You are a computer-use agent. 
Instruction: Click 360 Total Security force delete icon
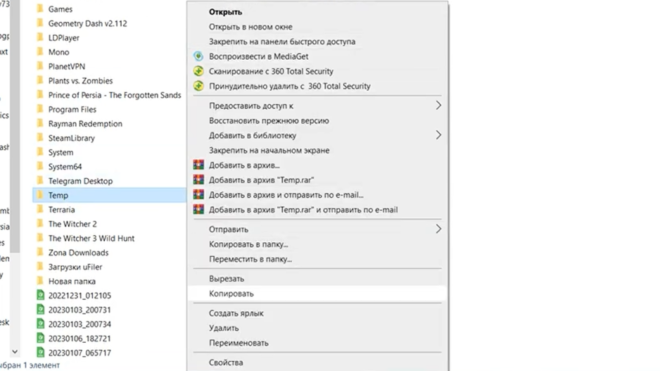tap(198, 86)
